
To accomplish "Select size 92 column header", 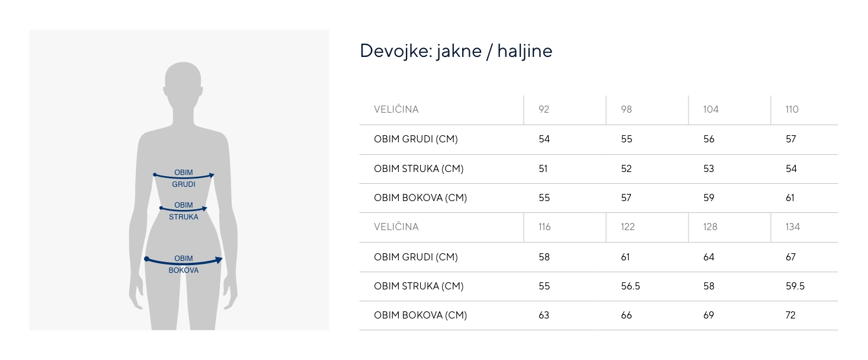I will click(x=544, y=109).
